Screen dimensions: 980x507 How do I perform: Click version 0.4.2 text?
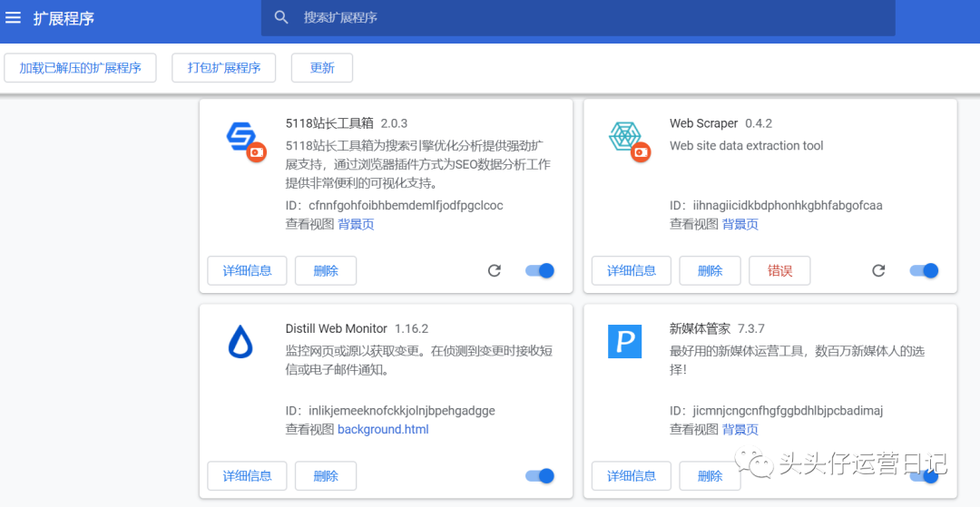pos(758,123)
